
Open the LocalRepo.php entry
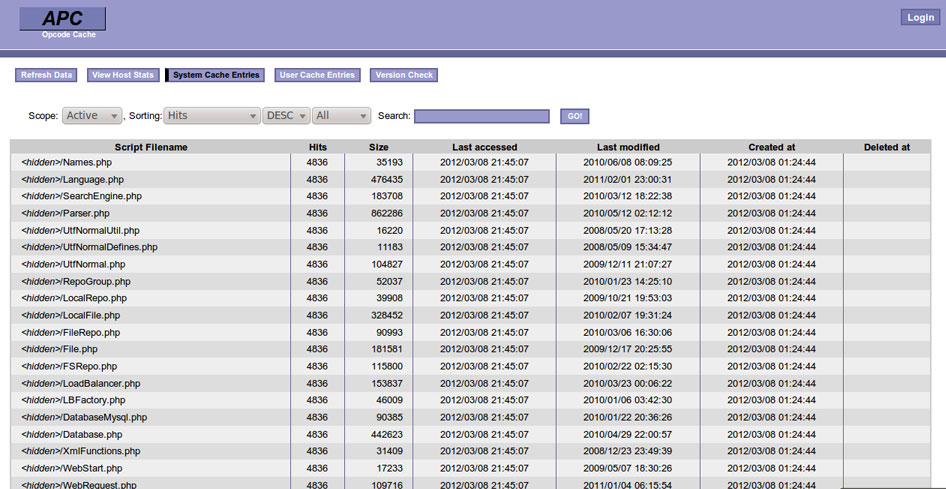point(74,298)
